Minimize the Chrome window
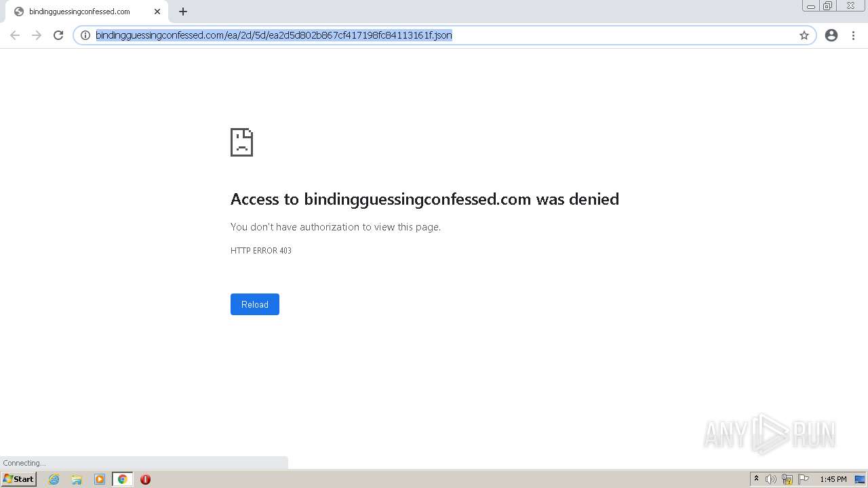Screen dimensions: 868x488 811,6
